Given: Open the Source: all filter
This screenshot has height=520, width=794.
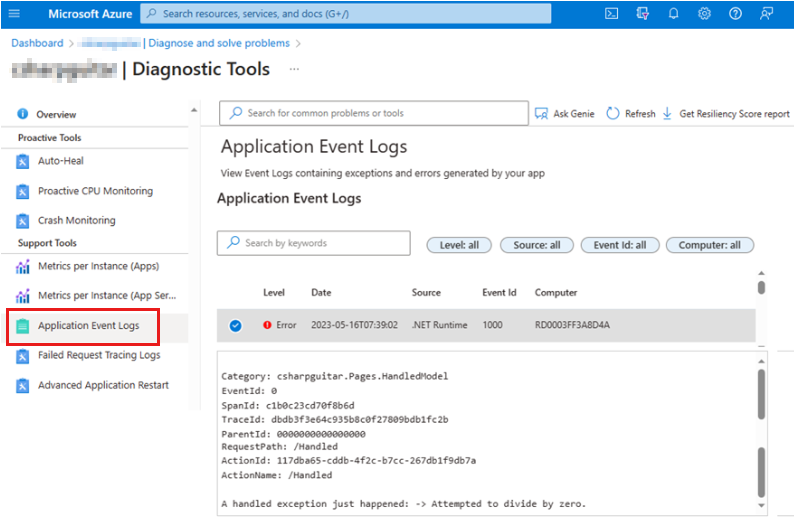Looking at the screenshot, I should (536, 245).
